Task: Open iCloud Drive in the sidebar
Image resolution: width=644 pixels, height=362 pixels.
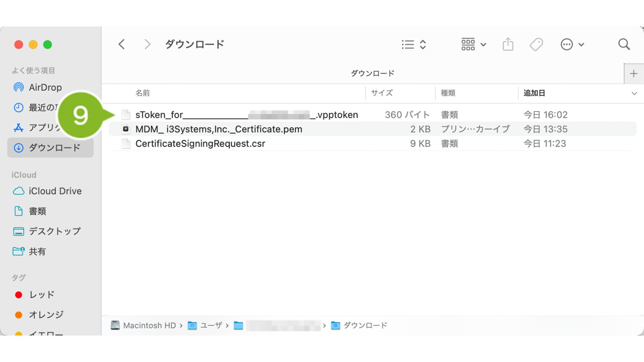Action: pos(55,191)
